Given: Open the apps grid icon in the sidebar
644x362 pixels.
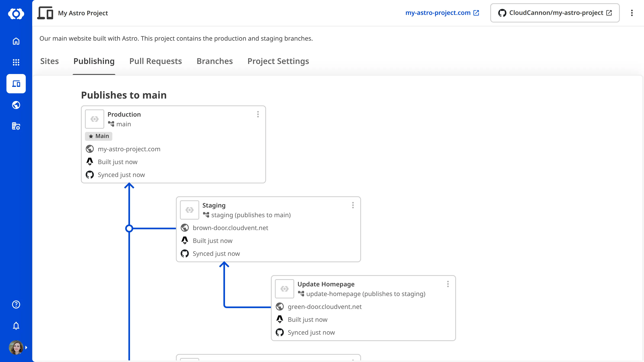Looking at the screenshot, I should (x=16, y=62).
